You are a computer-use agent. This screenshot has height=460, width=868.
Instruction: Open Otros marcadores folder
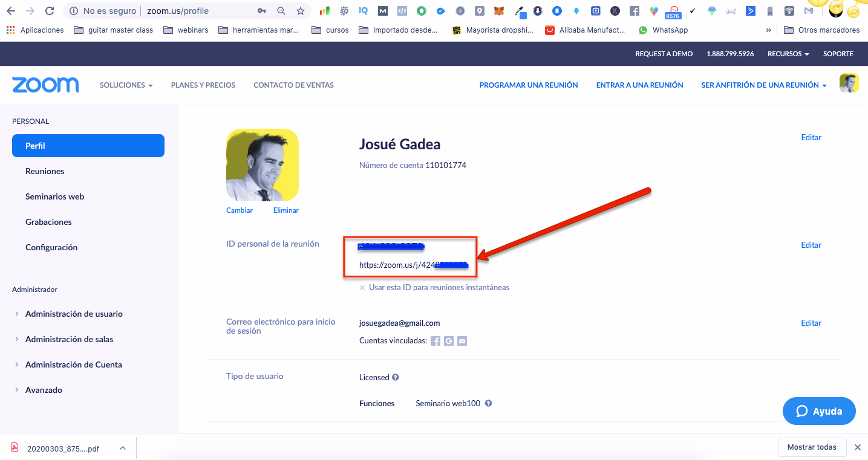(x=821, y=30)
